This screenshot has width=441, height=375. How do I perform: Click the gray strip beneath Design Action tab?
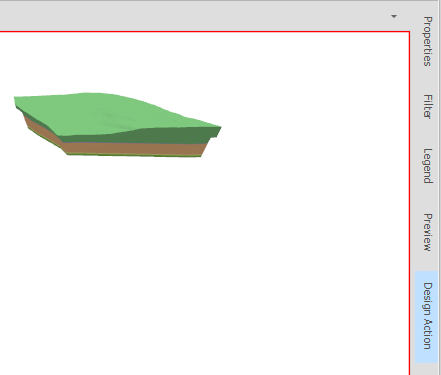pos(427,369)
